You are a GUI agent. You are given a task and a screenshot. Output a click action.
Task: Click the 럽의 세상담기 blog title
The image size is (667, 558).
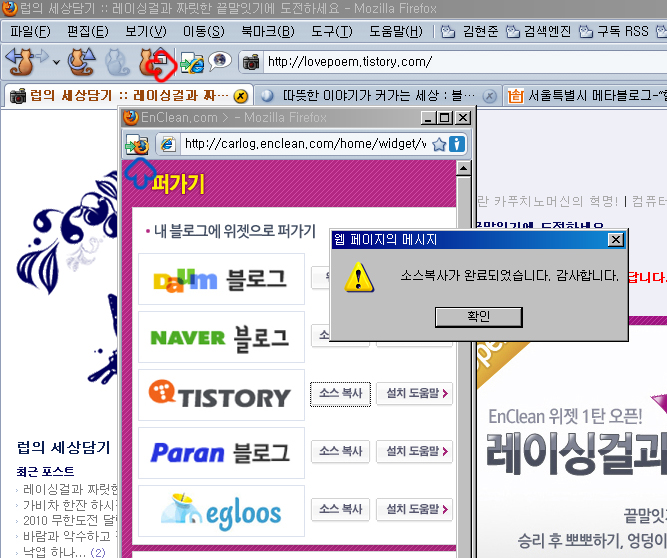tap(63, 447)
